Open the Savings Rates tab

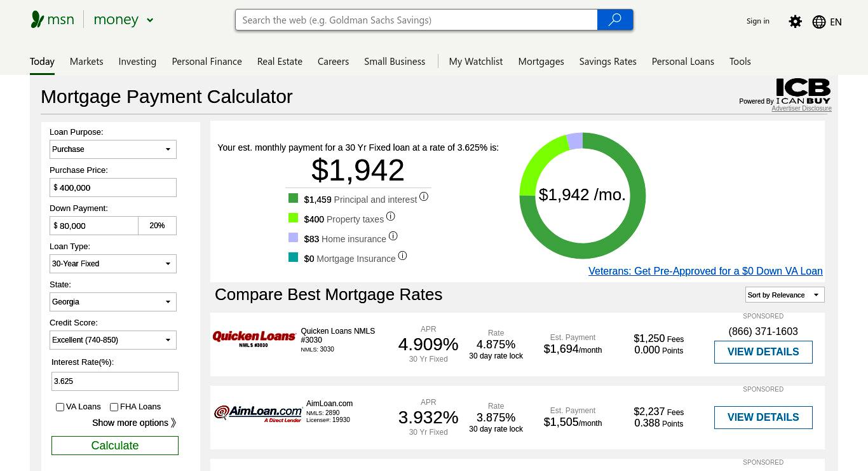(607, 62)
